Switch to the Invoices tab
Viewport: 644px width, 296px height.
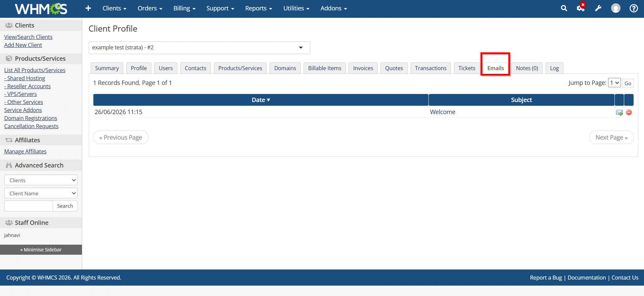pyautogui.click(x=363, y=68)
